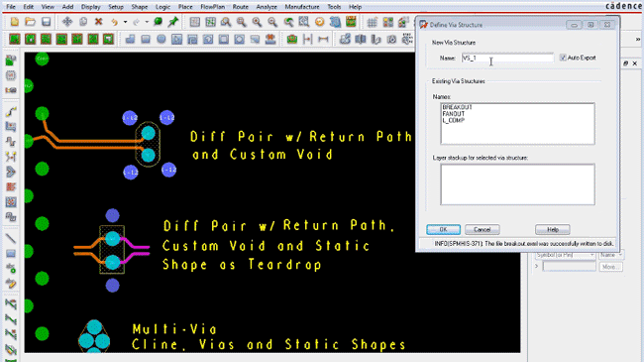644x362 pixels.
Task: Select the Add Circle shape icon
Action: 161,39
